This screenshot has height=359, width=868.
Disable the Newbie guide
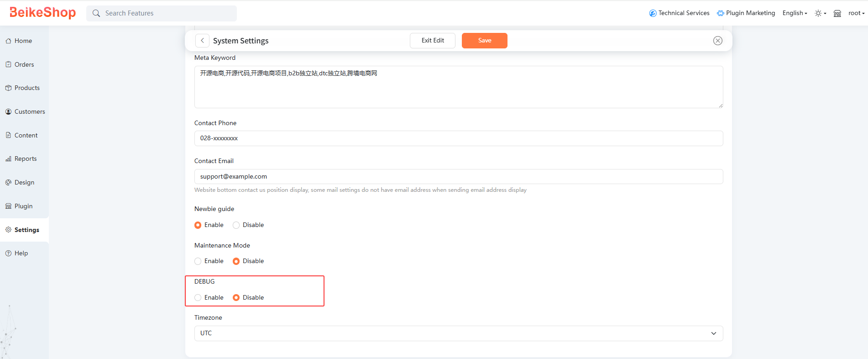[x=236, y=225]
